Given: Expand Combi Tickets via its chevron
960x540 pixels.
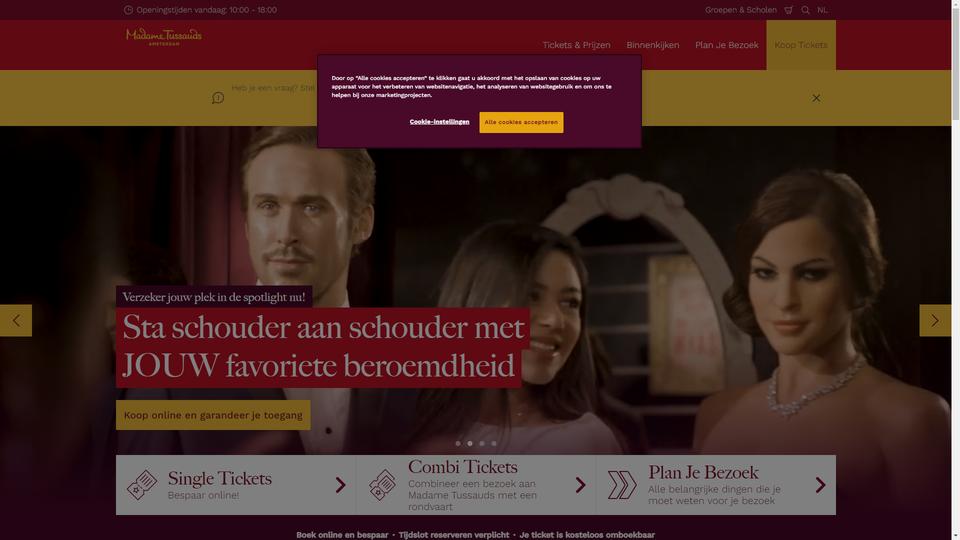Looking at the screenshot, I should [580, 485].
